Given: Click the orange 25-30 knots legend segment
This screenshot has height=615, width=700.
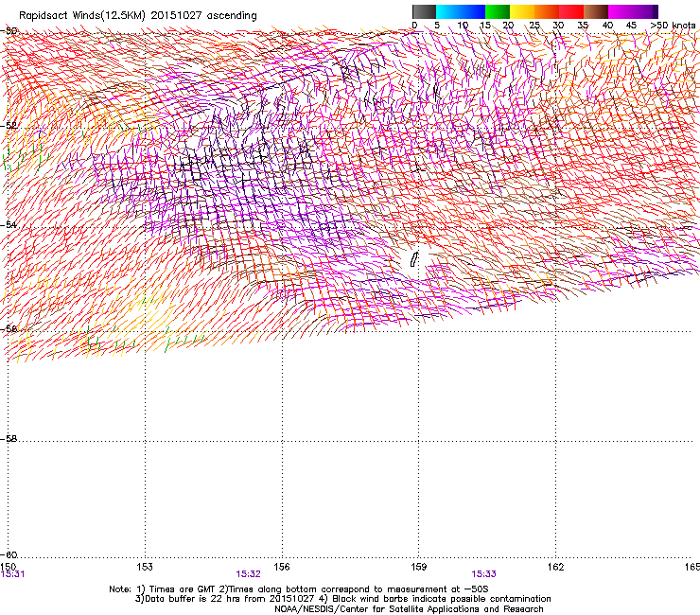Looking at the screenshot, I should (547, 11).
